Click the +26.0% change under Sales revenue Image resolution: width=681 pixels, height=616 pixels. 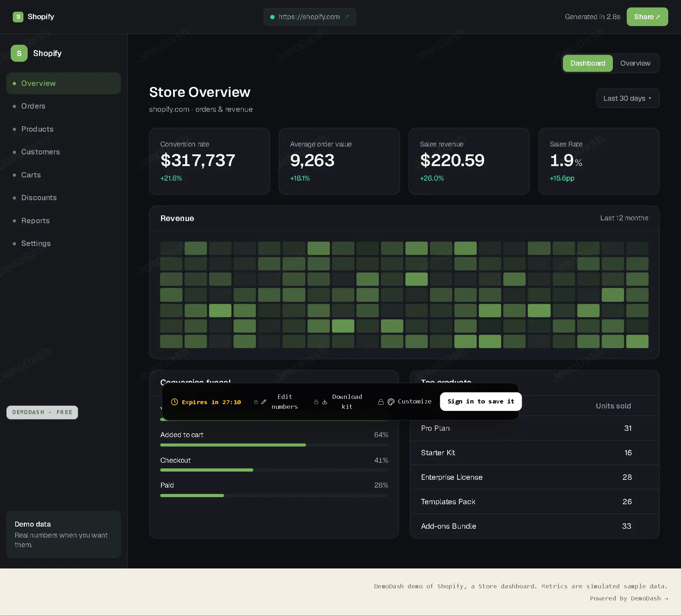pyautogui.click(x=432, y=178)
